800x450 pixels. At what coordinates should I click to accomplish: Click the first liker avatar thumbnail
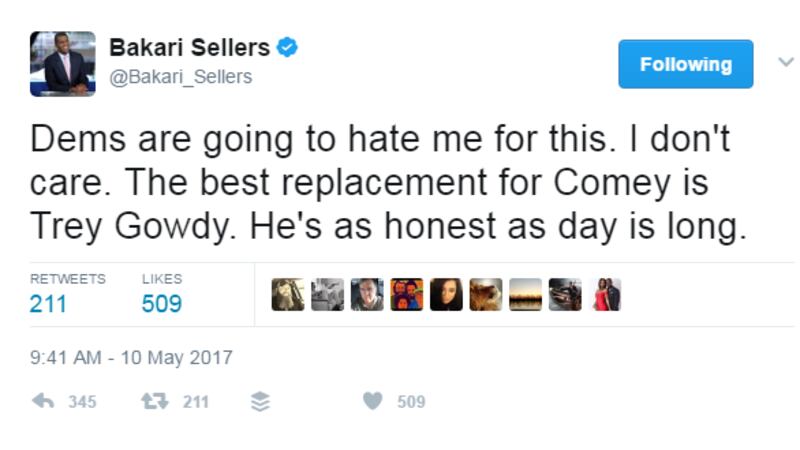(288, 294)
